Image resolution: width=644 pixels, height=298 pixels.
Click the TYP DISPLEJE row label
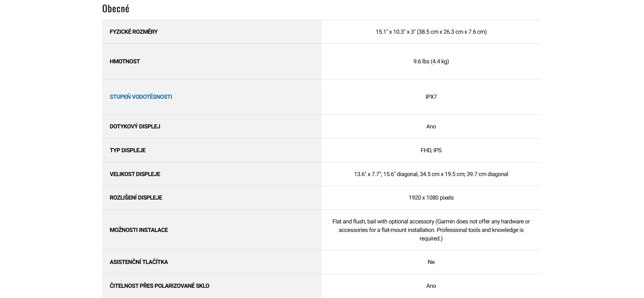[128, 150]
